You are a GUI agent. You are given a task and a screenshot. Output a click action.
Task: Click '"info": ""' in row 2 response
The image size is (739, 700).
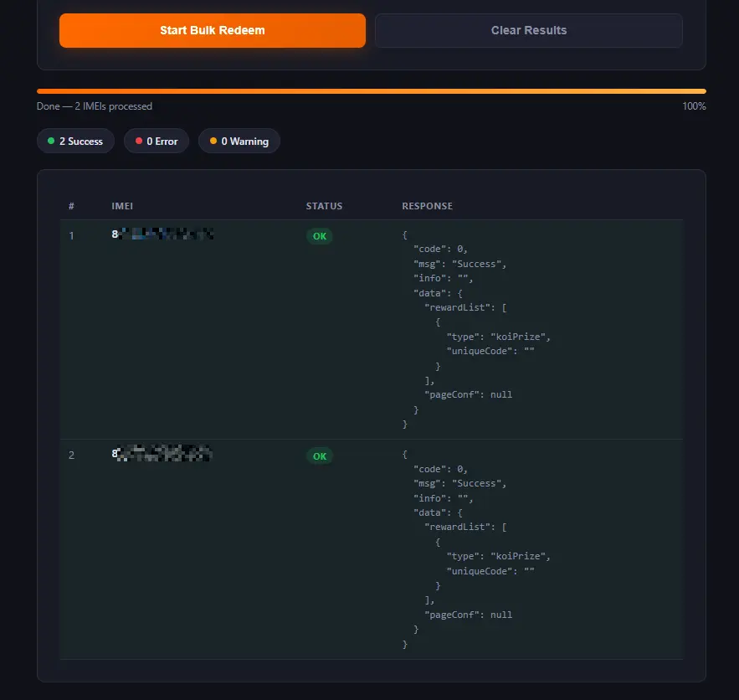(443, 498)
